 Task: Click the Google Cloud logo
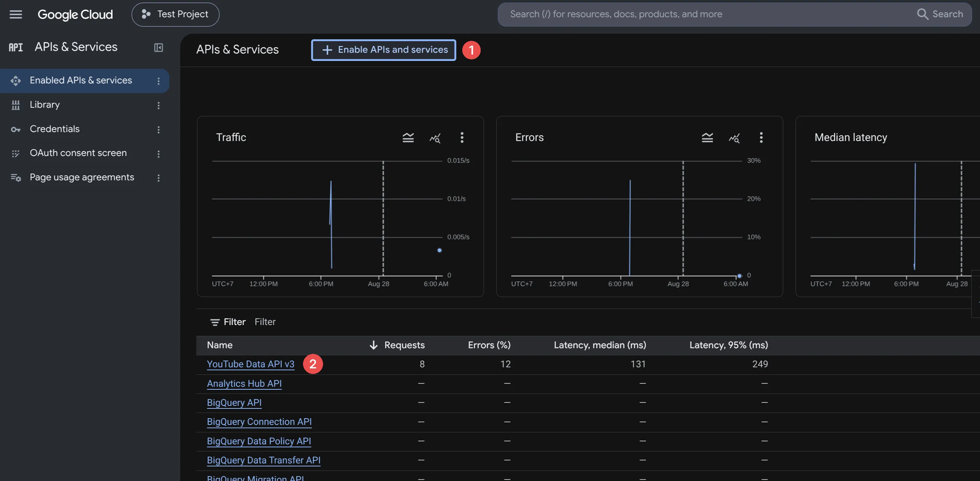click(75, 15)
